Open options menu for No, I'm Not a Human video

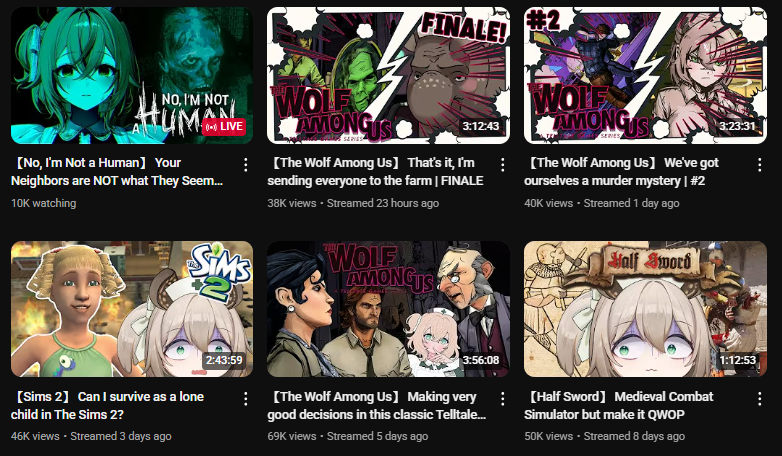pos(245,165)
